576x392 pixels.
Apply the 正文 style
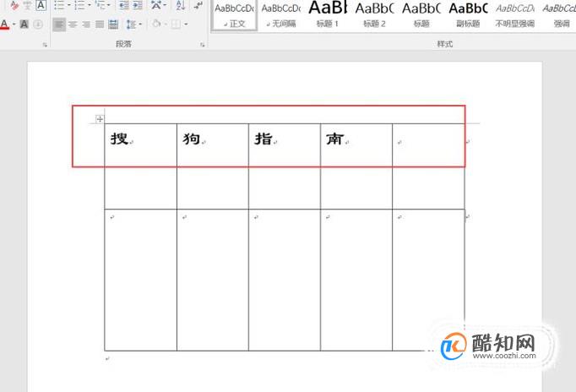(x=234, y=15)
